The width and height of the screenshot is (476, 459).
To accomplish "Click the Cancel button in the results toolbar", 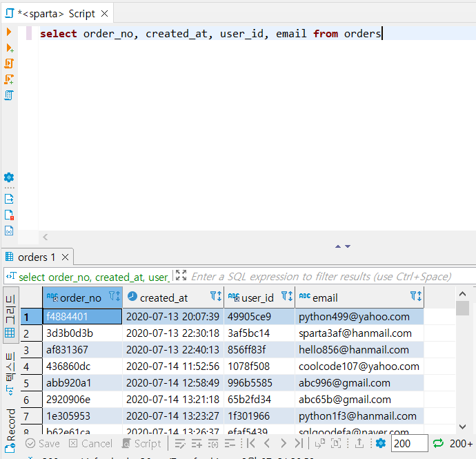I will click(90, 444).
